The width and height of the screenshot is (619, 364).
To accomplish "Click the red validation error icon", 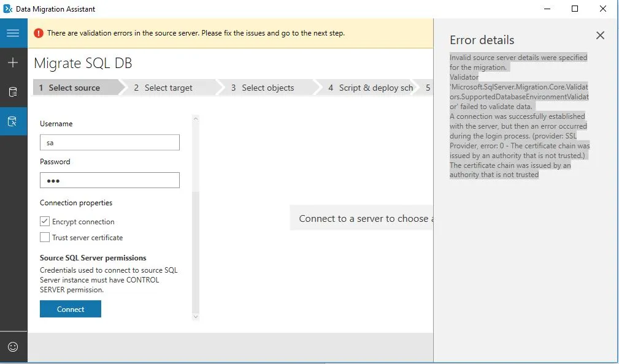I will (x=38, y=33).
